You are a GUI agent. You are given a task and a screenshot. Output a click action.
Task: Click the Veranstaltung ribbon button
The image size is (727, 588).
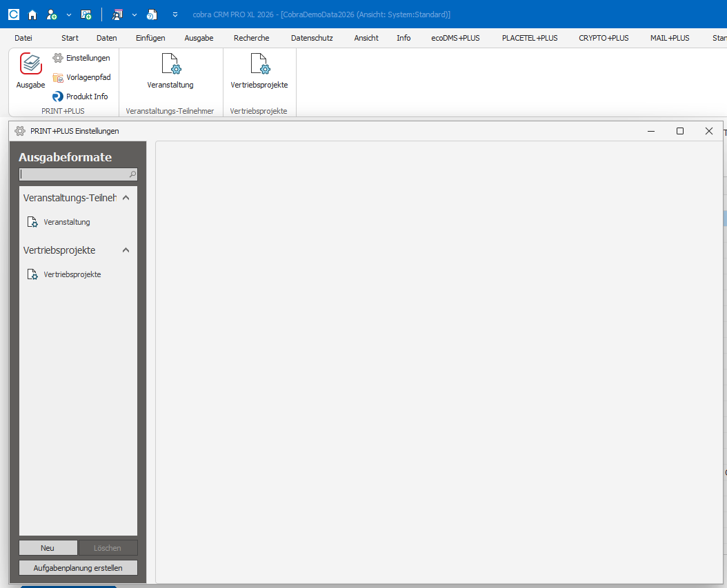pyautogui.click(x=170, y=70)
